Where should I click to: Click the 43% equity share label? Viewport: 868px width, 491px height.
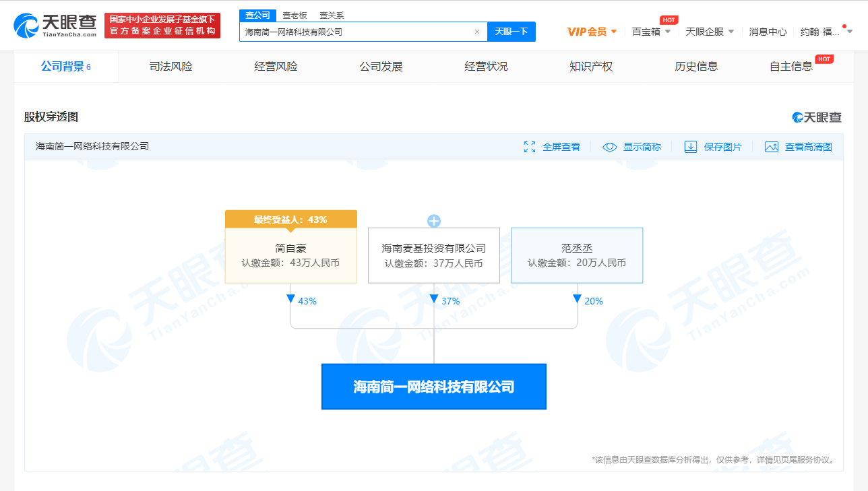[x=307, y=301]
